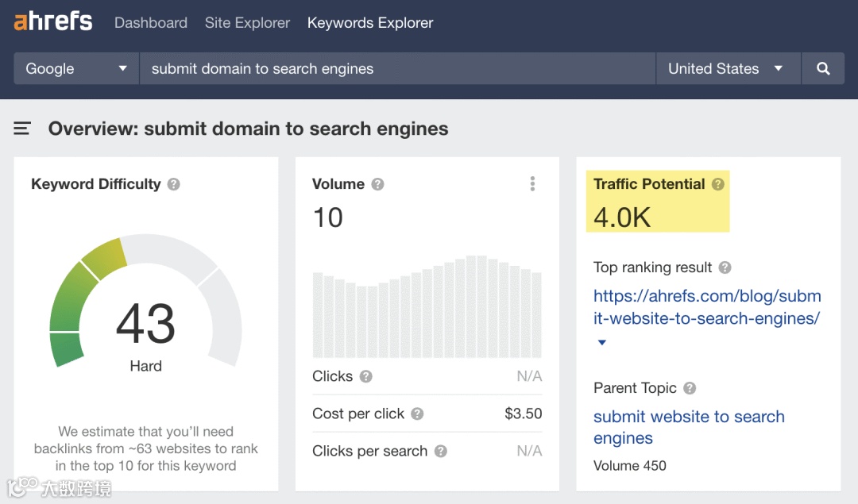The height and width of the screenshot is (504, 858).
Task: Expand the arrow under top ranking URL
Action: (x=602, y=343)
